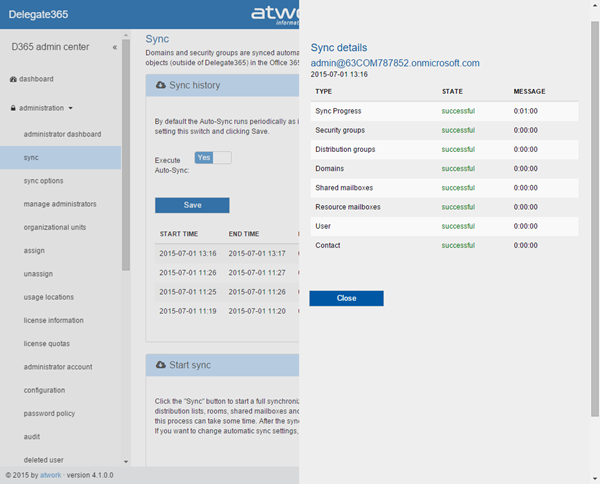Viewport: 600px width, 484px height.
Task: Click the TYPE column header
Action: point(324,91)
